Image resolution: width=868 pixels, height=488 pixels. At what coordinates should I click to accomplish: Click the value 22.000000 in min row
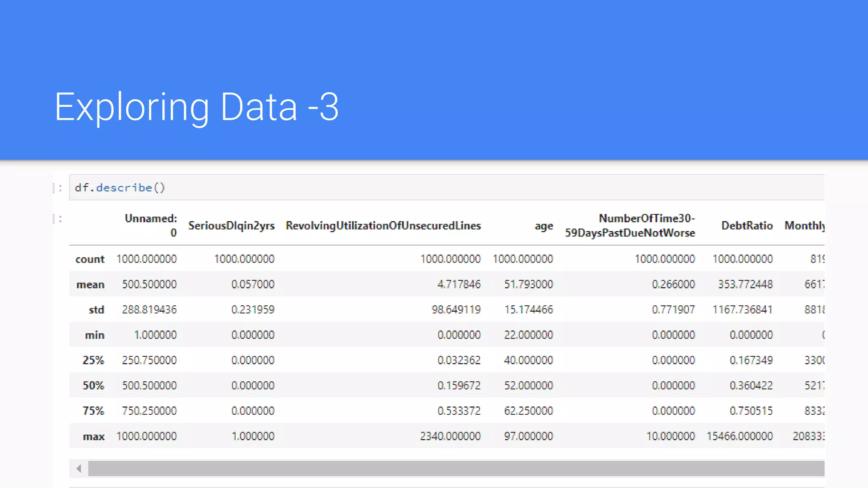click(529, 335)
